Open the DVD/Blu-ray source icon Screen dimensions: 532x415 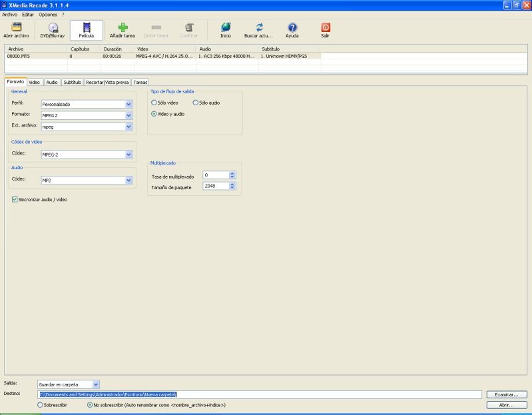click(x=52, y=30)
